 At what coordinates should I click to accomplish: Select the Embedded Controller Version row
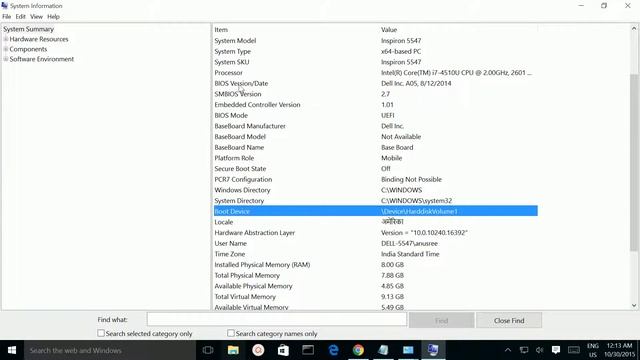376,104
